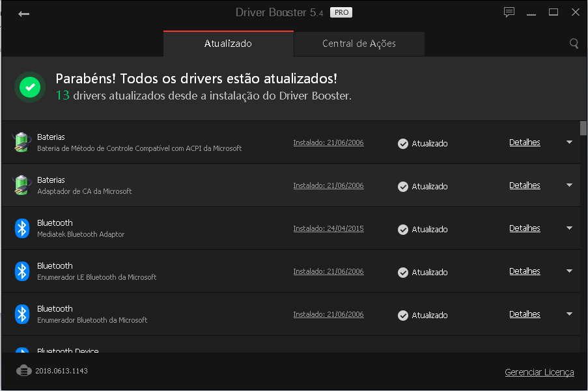588x391 pixels.
Task: Expand dropdown arrow for Adaptador de CA row
Action: click(569, 185)
